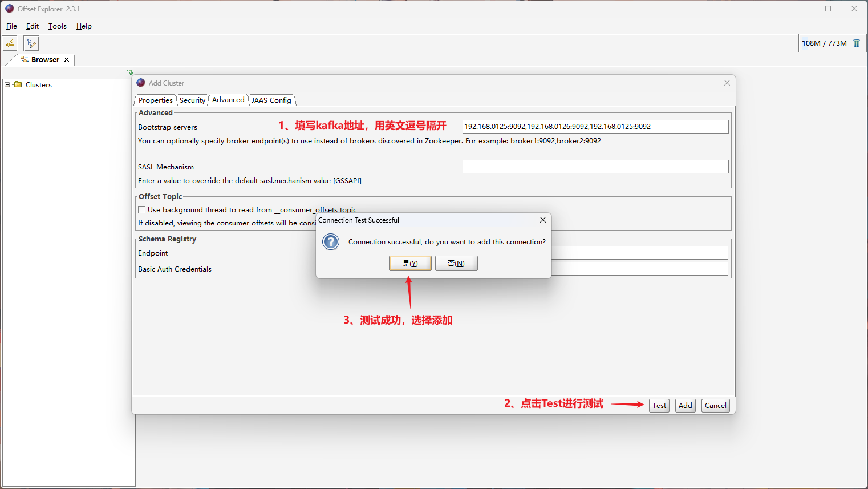Click the add new connection toolbar icon

point(10,43)
